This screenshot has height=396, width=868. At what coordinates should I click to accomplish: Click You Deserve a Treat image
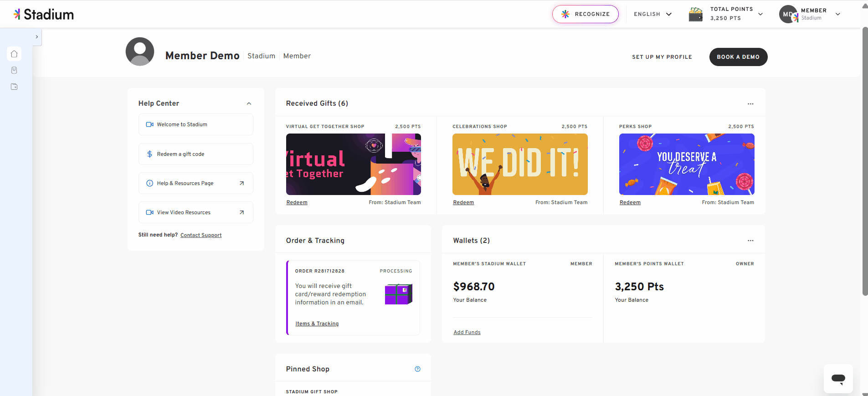(687, 164)
